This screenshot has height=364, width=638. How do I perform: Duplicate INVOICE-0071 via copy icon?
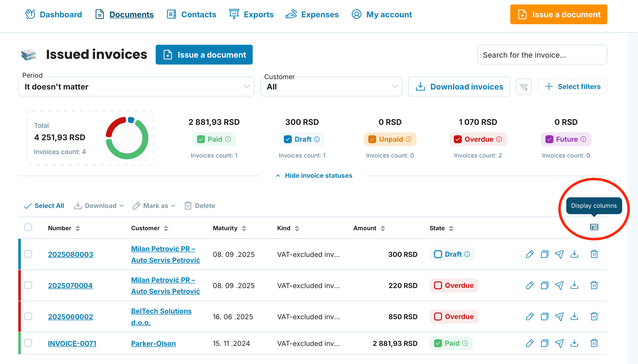click(544, 343)
